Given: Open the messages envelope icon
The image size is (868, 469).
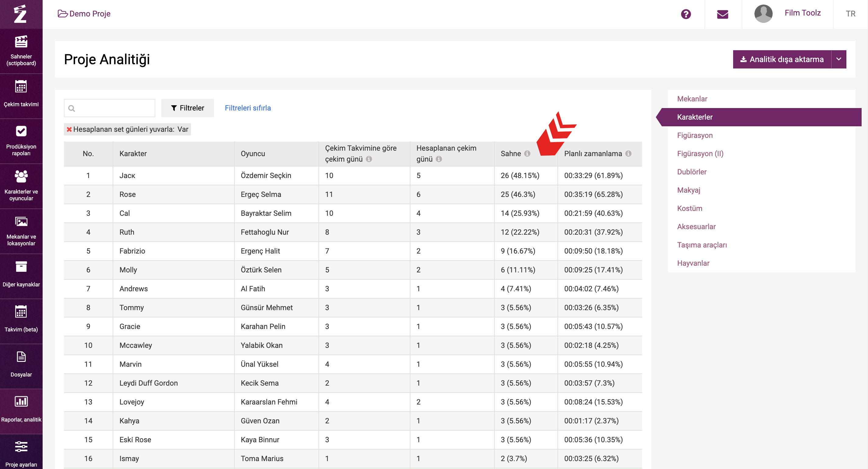Looking at the screenshot, I should (722, 14).
